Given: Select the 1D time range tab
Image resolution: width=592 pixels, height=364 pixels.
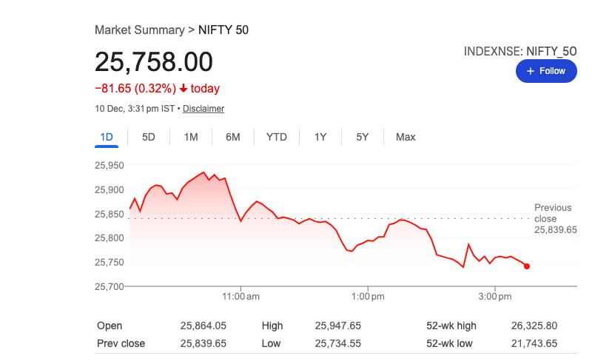Looking at the screenshot, I should pos(107,137).
